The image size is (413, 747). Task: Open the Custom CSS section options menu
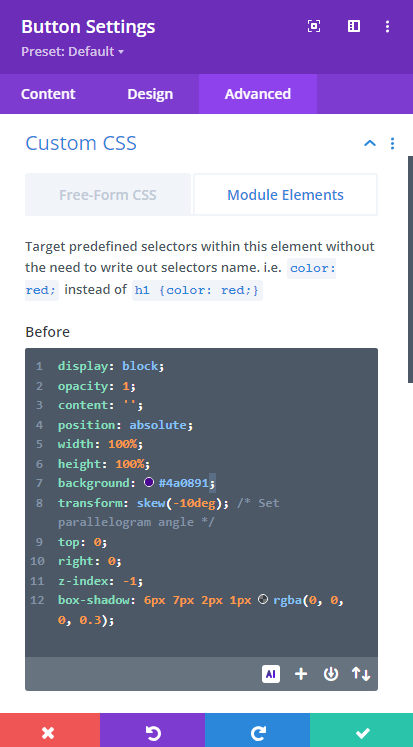393,143
